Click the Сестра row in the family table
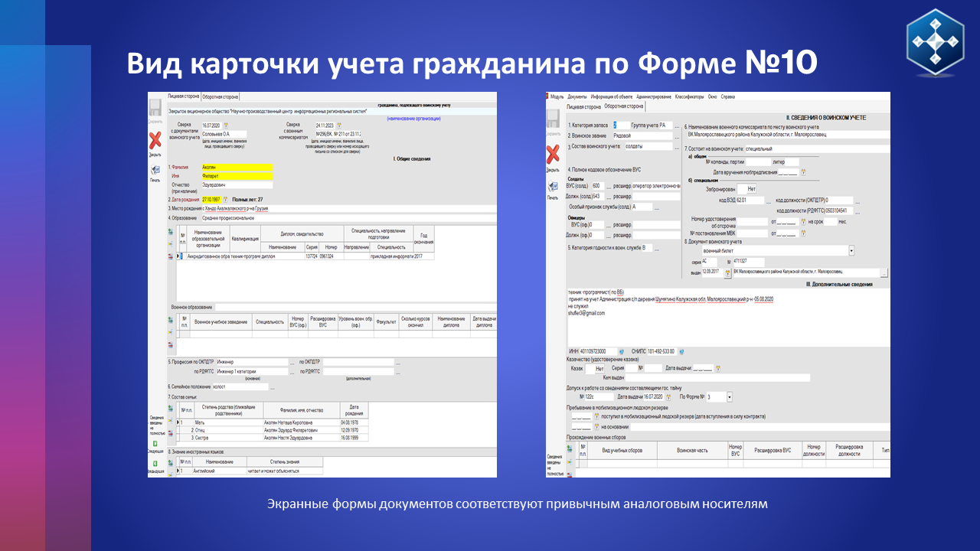The height and width of the screenshot is (551, 980). point(274,438)
